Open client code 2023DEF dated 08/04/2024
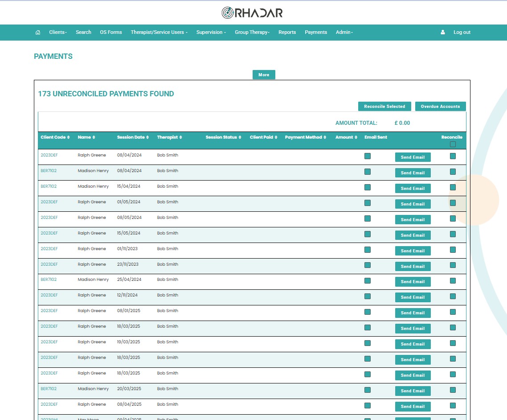This screenshot has height=420, width=507. [49, 155]
